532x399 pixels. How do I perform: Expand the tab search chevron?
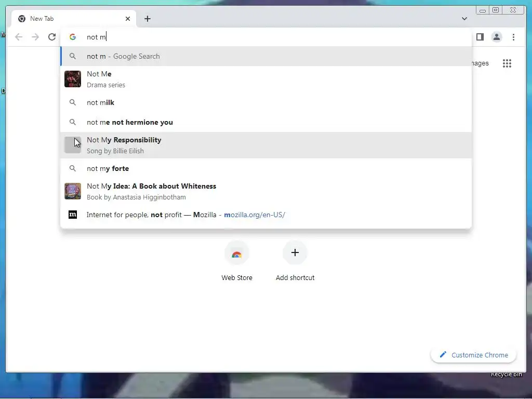(x=464, y=19)
